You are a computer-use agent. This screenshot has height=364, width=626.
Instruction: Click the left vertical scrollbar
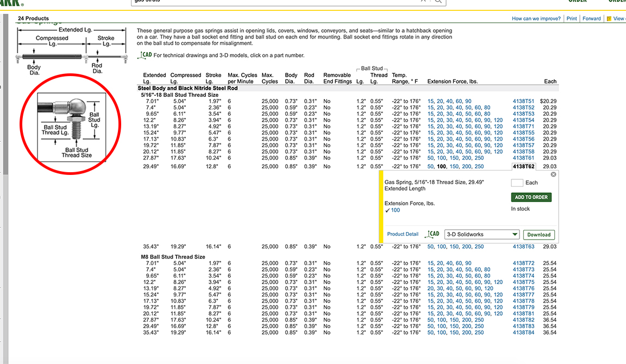point(5,94)
